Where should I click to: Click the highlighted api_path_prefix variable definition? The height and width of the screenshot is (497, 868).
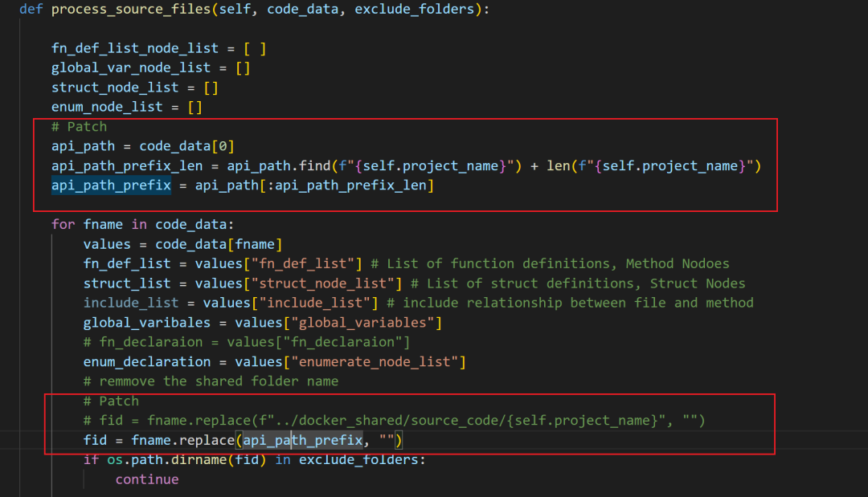[111, 185]
